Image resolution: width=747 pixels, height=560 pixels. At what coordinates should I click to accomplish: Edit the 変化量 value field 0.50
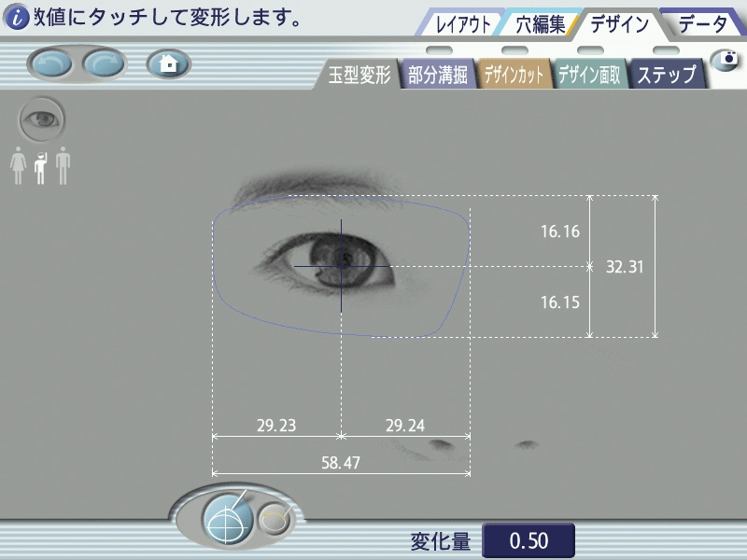click(x=529, y=540)
